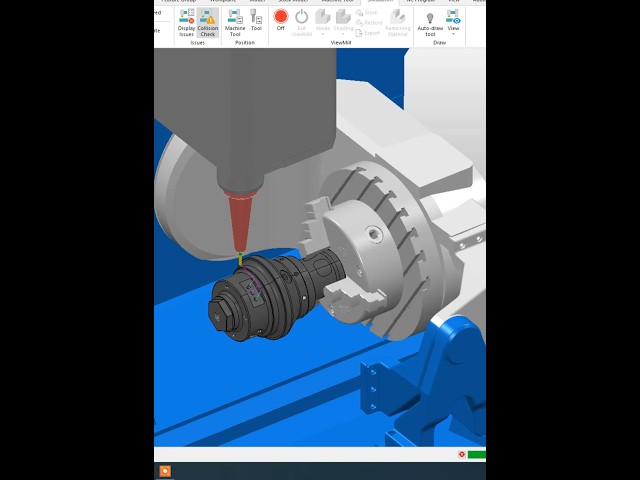The height and width of the screenshot is (480, 640).
Task: Click the red stop icon in status bar
Action: tap(462, 454)
